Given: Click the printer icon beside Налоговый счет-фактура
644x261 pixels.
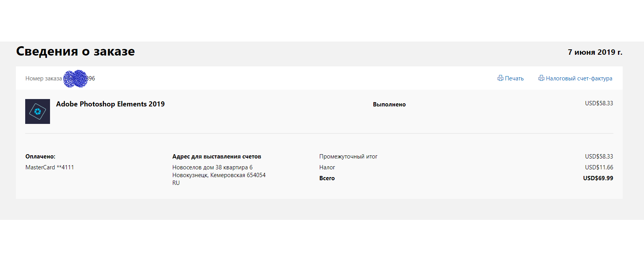Looking at the screenshot, I should (541, 78).
